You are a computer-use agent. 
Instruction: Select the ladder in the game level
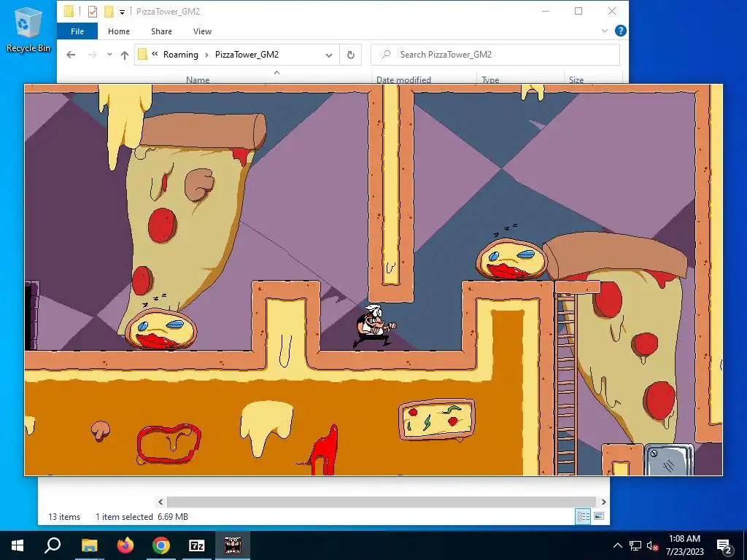pos(566,384)
